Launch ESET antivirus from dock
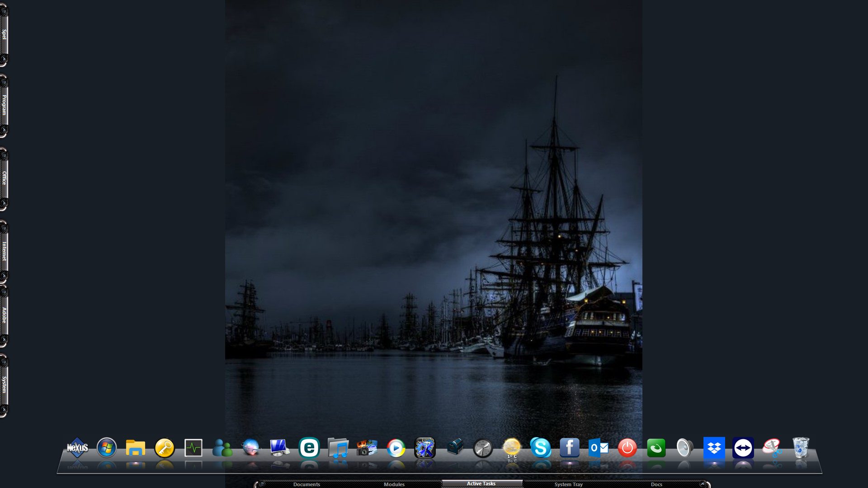 [x=309, y=448]
